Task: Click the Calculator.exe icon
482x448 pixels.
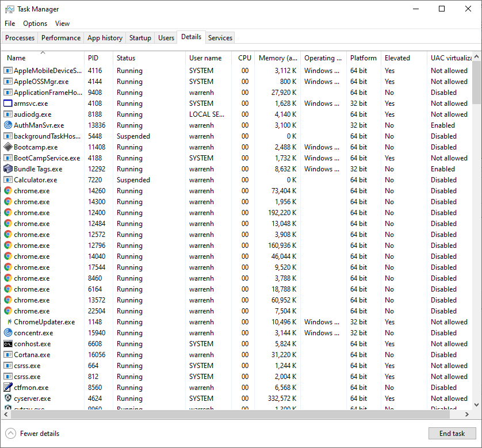Action: click(8, 180)
